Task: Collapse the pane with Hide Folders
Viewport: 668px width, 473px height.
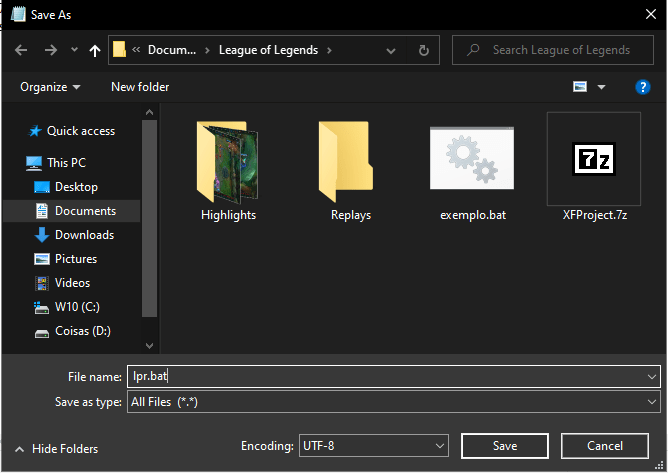Action: click(x=56, y=449)
